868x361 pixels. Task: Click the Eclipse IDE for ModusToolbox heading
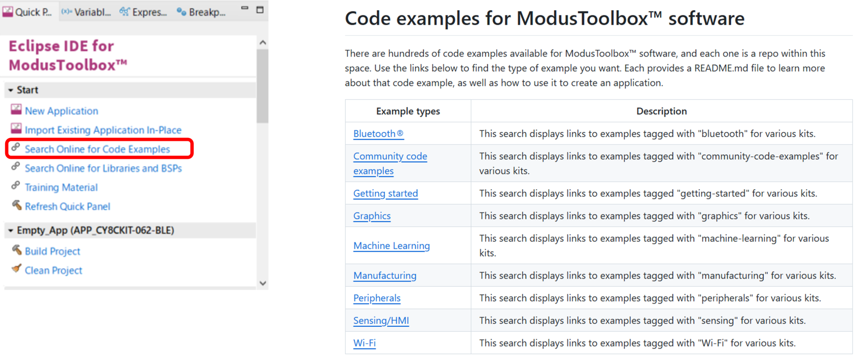[68, 56]
